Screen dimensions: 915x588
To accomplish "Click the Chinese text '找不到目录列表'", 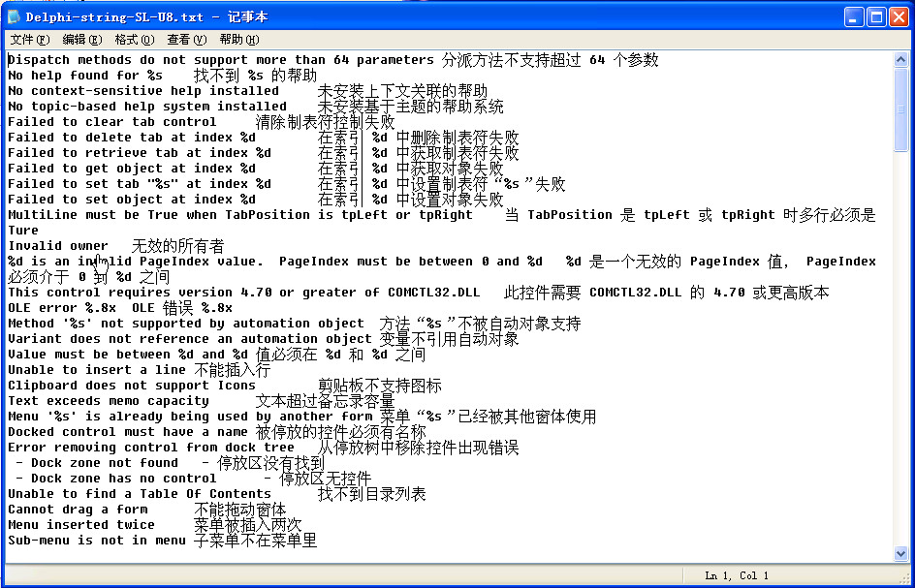I will point(372,494).
